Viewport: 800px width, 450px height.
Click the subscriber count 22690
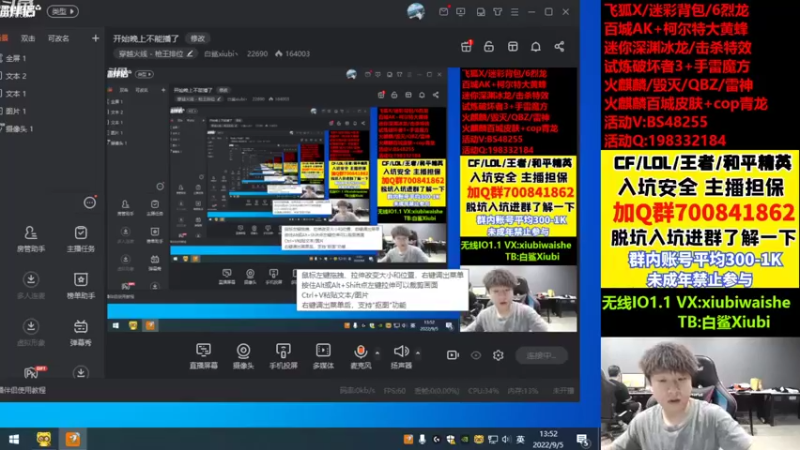257,54
